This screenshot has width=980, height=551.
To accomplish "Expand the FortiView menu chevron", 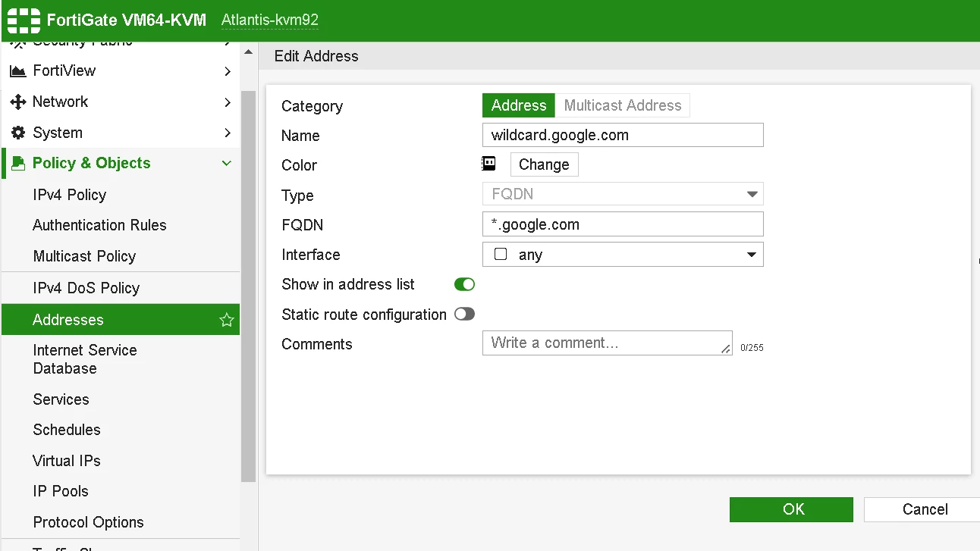I will [228, 71].
